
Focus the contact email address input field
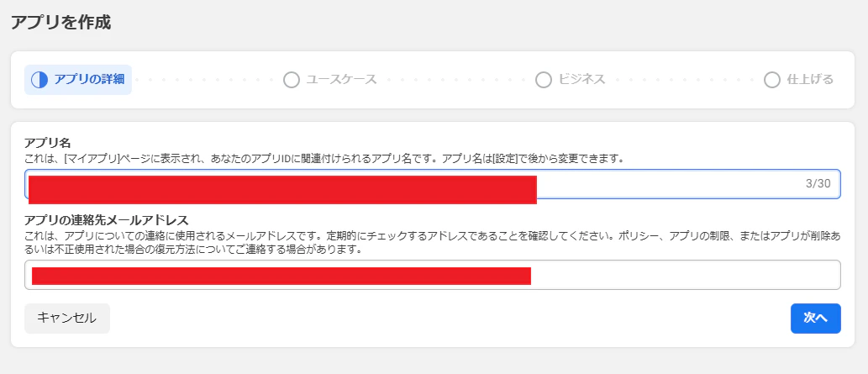[433, 275]
